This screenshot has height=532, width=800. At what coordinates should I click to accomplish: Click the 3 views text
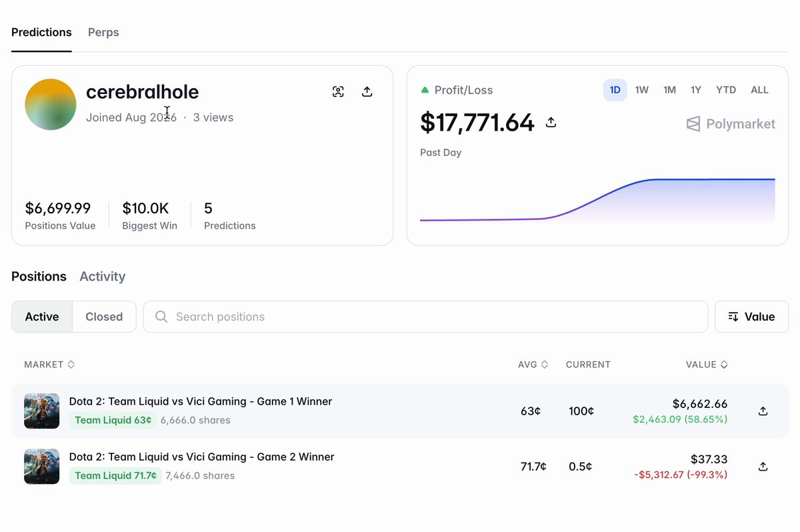[x=213, y=117]
